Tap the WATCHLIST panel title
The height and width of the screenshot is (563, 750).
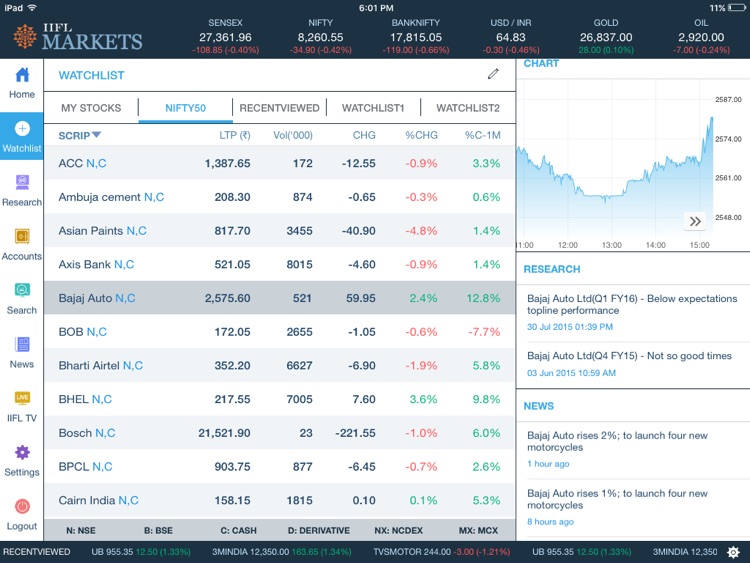tap(91, 75)
